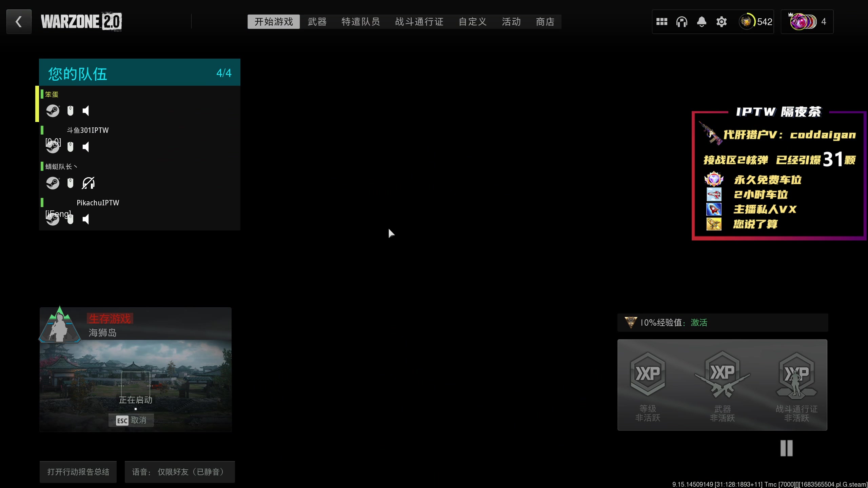Click the 10%经验值 激活 banner

pyautogui.click(x=723, y=323)
